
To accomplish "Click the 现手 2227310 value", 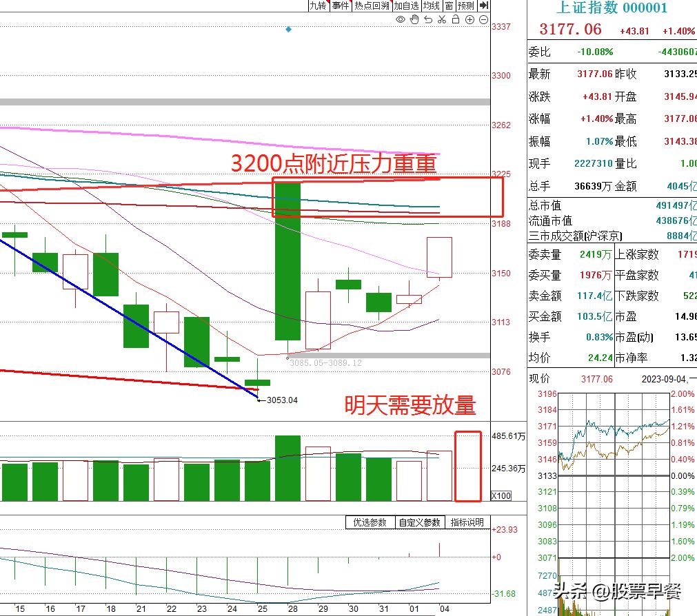I will click(x=594, y=163).
